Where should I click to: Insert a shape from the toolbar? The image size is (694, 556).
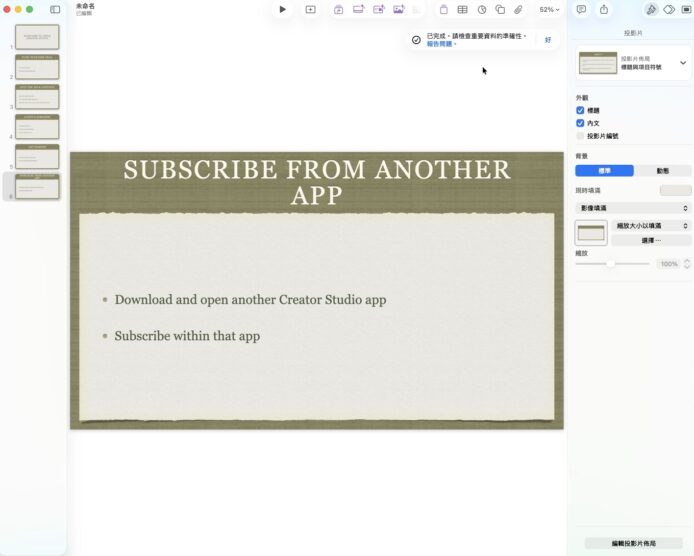pos(500,9)
